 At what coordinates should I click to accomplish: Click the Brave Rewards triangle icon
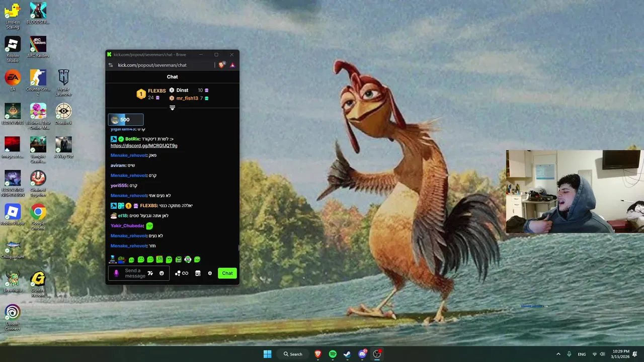(232, 65)
